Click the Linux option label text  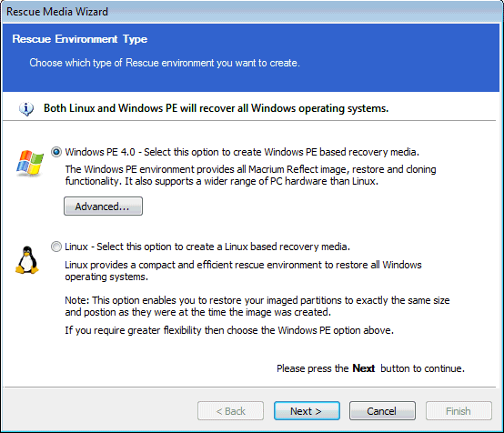tap(207, 247)
